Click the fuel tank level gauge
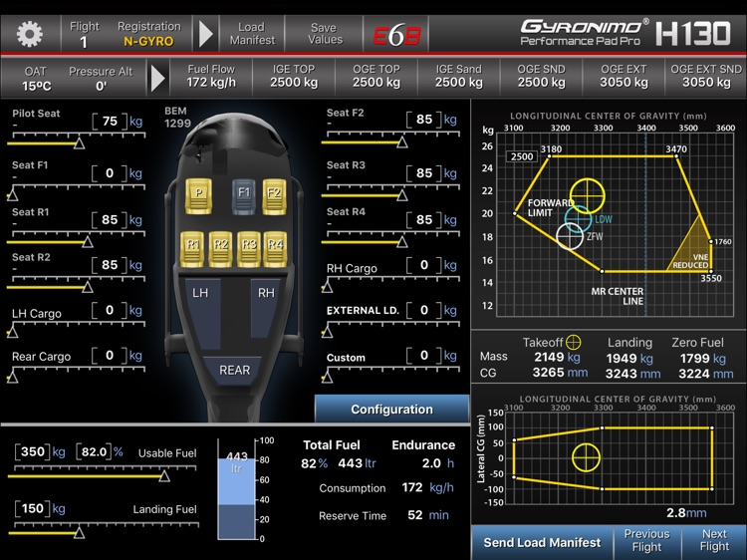This screenshot has height=560, width=747. (x=236, y=489)
